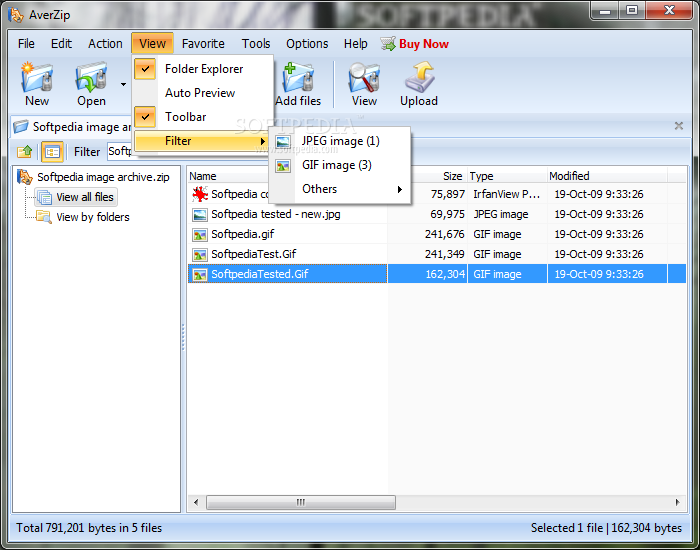Screen dimensions: 700x550
Task: Select Softpedia image archive.zip tree root
Action: (x=103, y=177)
